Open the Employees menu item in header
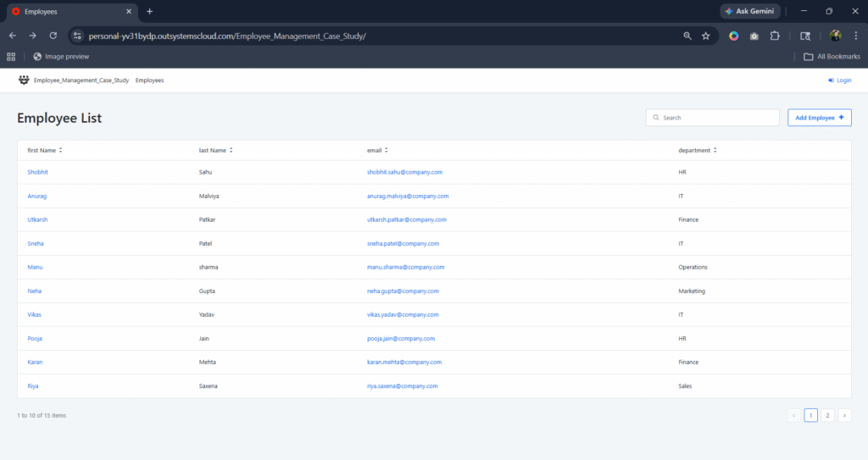Viewport: 868px width, 460px height. point(149,80)
